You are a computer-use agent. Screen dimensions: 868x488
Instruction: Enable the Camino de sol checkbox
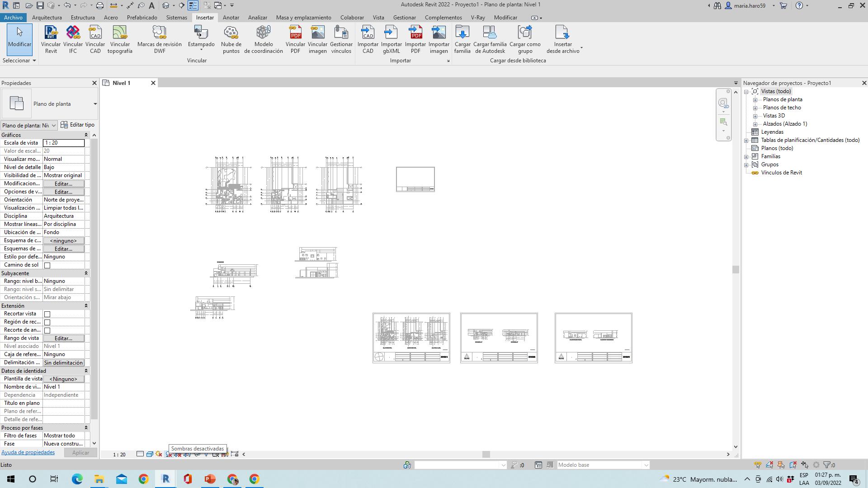click(47, 265)
